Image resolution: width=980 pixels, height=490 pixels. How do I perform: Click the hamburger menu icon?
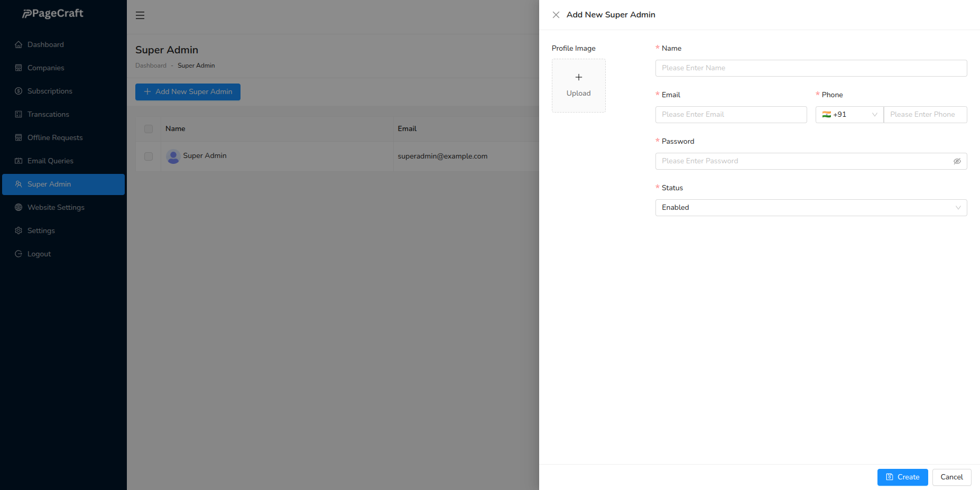coord(140,15)
